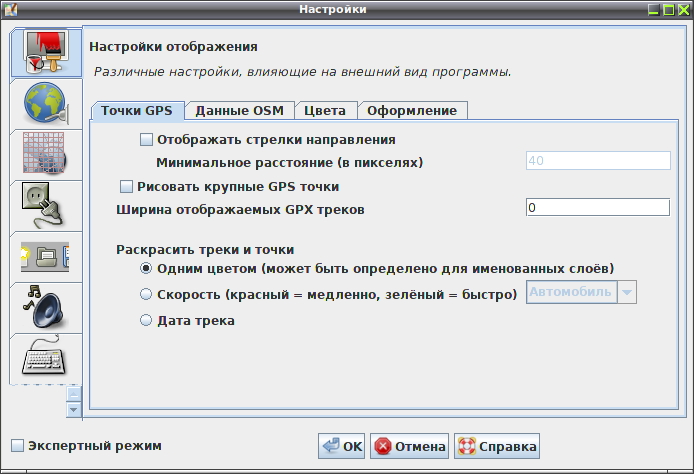Enable 'Отображать стрелки направления' checkbox

pyautogui.click(x=147, y=140)
